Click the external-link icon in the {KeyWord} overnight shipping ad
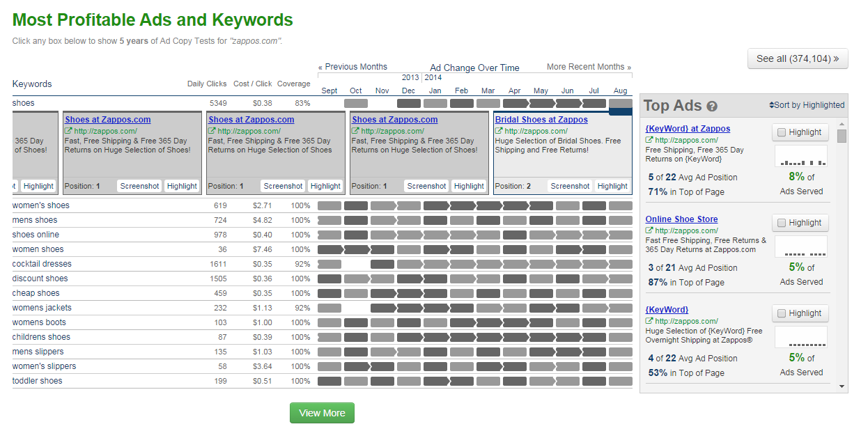 point(649,321)
